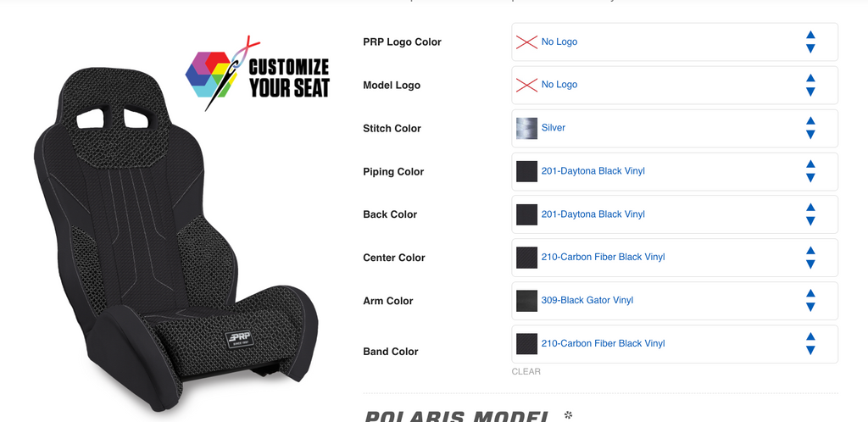Open the PRP Logo Color dropdown

point(674,42)
